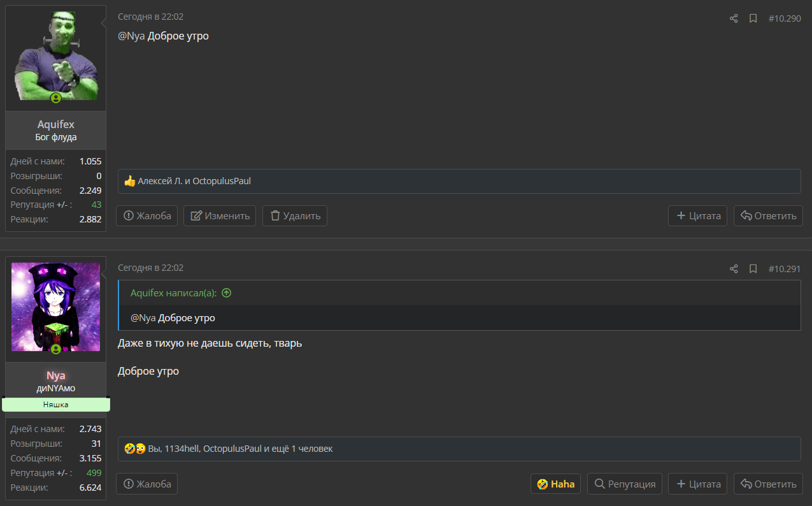Click laughing emoji reactions on Nya's post

pyautogui.click(x=135, y=449)
